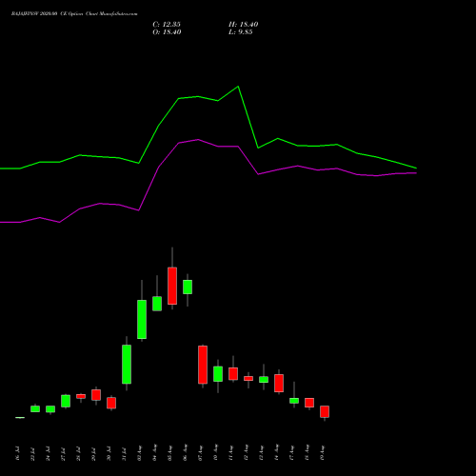
Task: Select the low value 'L: 9.85'
Action: pos(241,32)
